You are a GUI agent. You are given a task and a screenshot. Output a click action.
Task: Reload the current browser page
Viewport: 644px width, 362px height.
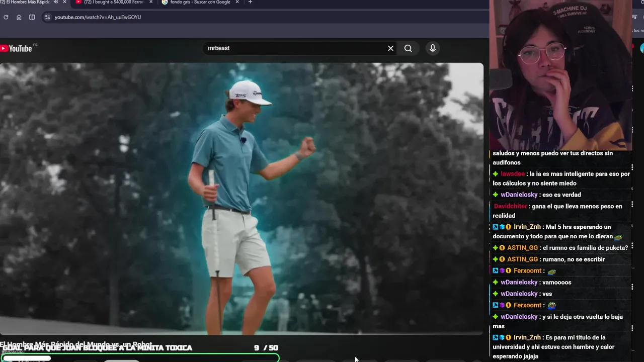(x=6, y=17)
